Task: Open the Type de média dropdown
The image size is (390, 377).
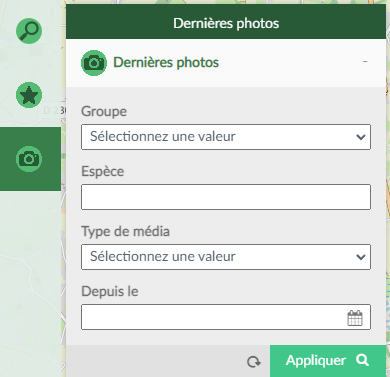Action: pos(226,257)
